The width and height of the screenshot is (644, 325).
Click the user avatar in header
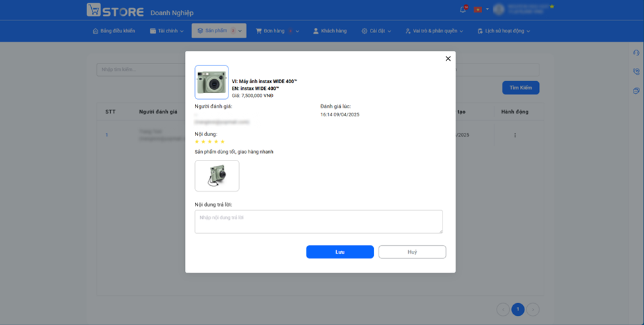point(498,9)
